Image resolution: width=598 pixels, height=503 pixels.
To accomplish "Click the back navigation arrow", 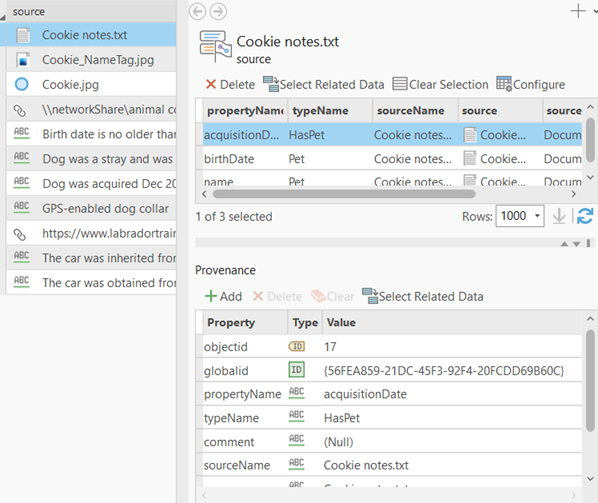I will 198,11.
